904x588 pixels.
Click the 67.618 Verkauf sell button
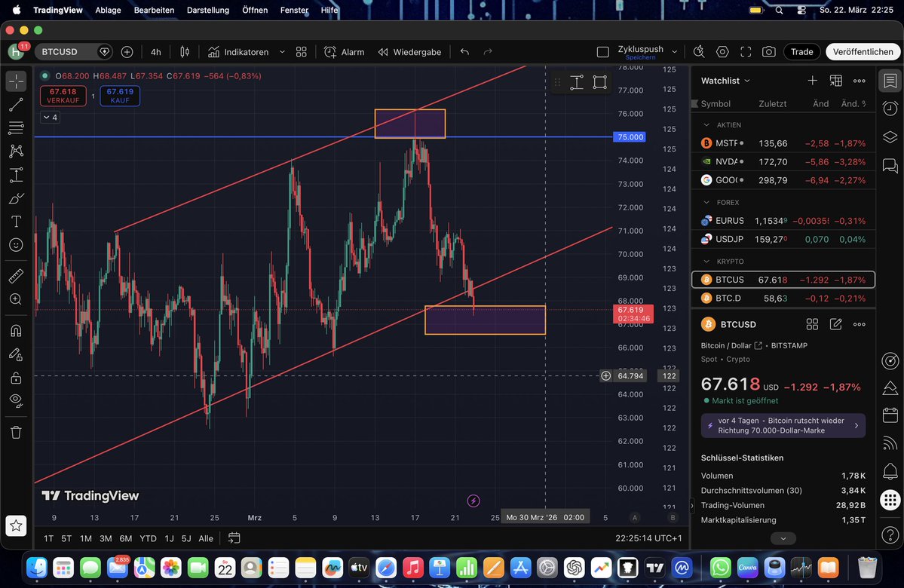63,96
